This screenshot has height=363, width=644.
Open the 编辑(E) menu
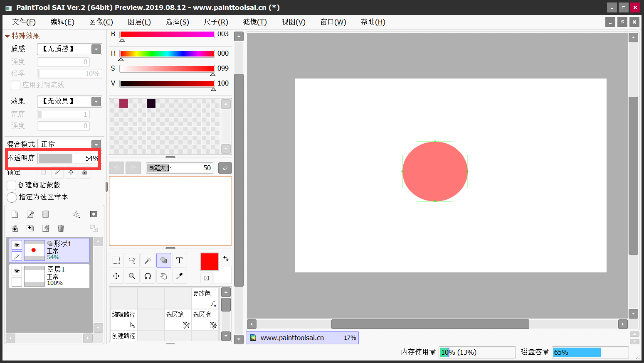62,22
